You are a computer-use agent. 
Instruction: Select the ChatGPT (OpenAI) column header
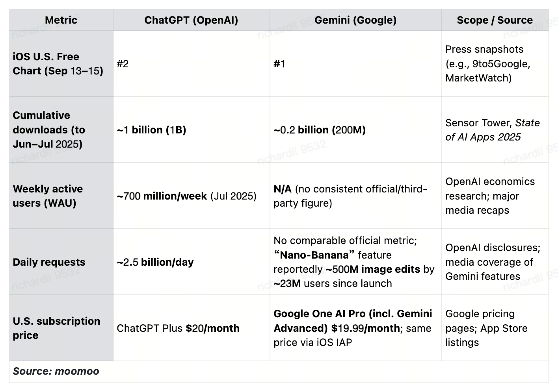(191, 20)
